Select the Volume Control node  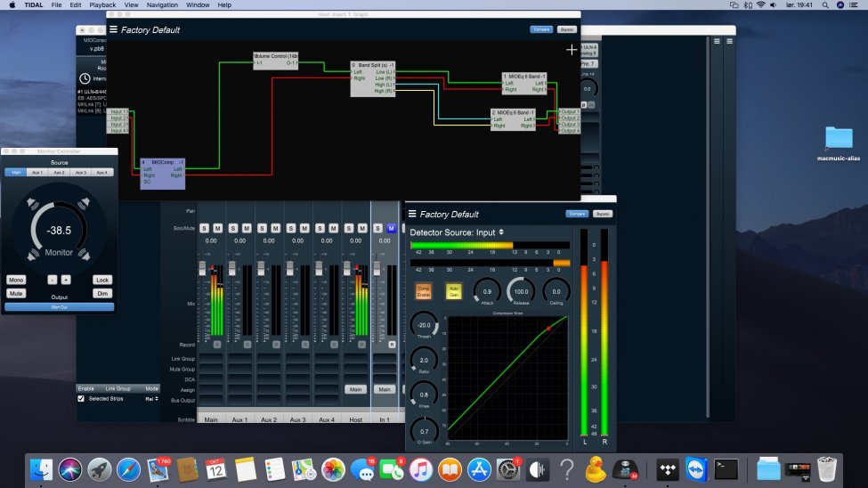pyautogui.click(x=276, y=61)
